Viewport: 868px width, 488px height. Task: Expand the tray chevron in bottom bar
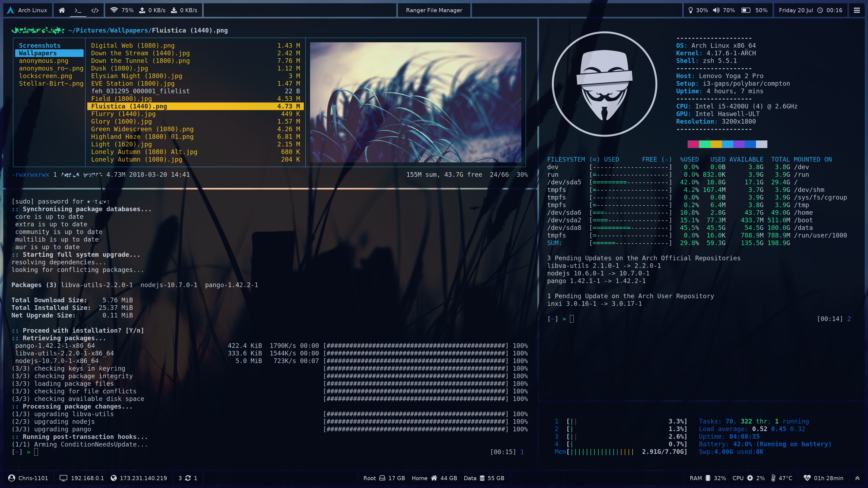pos(857,478)
